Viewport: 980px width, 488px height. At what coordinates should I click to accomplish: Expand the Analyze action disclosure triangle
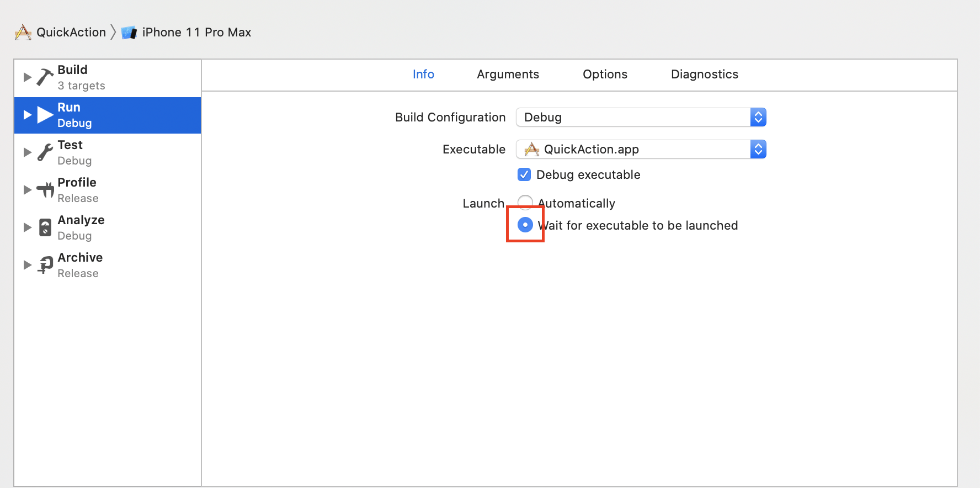click(27, 227)
